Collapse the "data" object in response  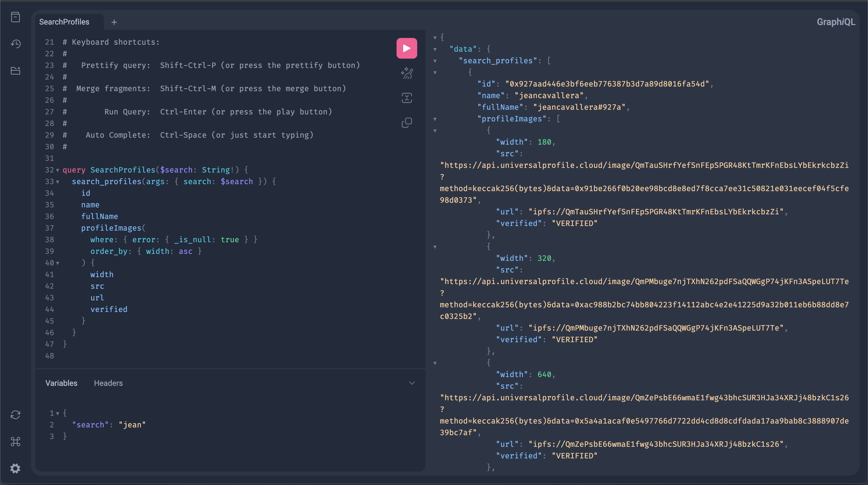coord(435,50)
